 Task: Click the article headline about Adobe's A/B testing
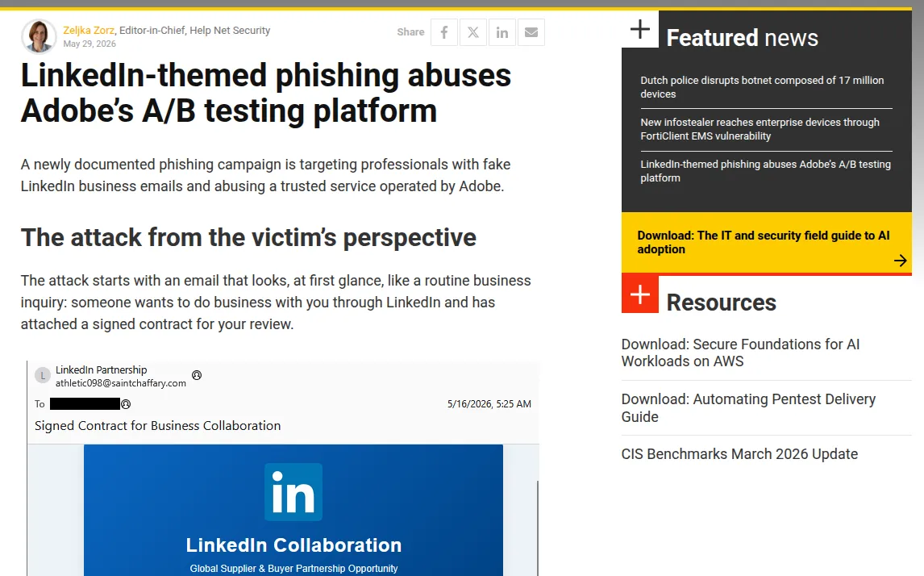pos(266,93)
